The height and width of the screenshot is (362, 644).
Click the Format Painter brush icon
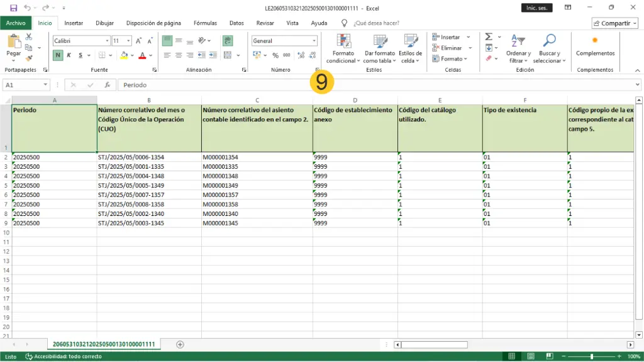pyautogui.click(x=29, y=59)
